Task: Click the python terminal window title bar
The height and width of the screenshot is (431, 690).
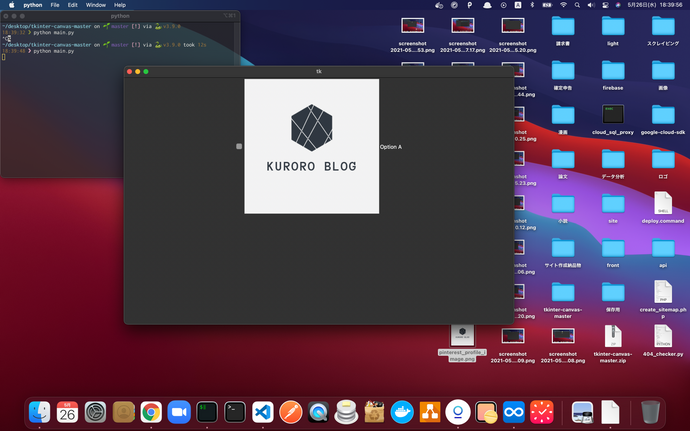Action: pyautogui.click(x=120, y=16)
